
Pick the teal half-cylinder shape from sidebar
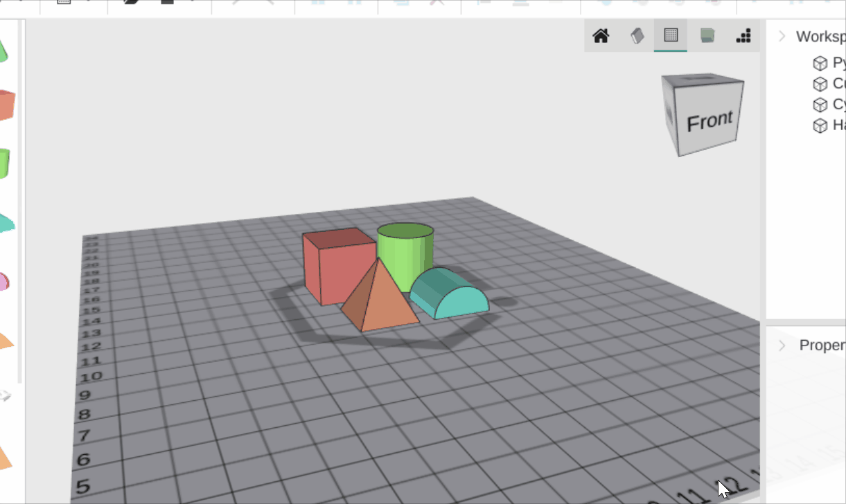pos(6,222)
